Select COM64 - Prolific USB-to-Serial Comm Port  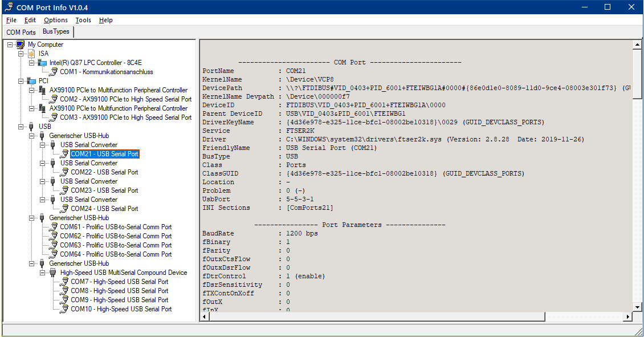coord(116,254)
